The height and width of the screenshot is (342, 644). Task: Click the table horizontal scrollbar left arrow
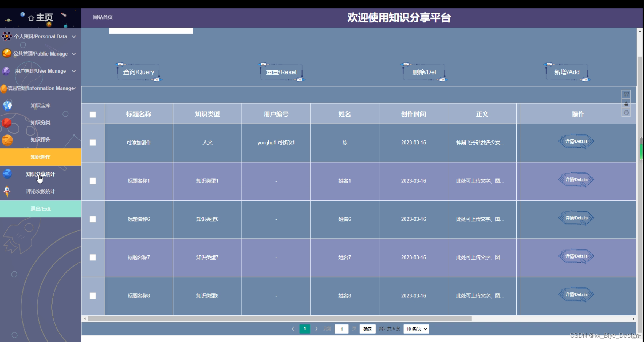(85, 319)
